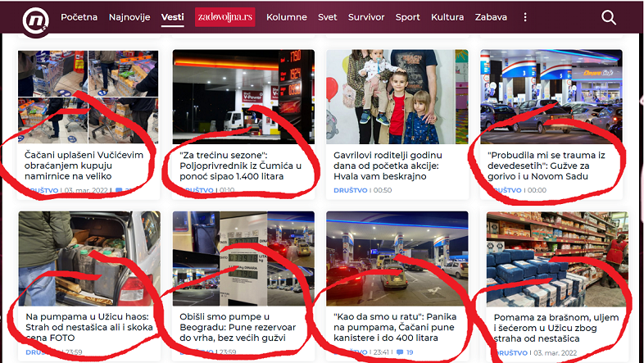The image size is (644, 363).
Task: Click the family photo thumbnail
Action: coord(397,97)
